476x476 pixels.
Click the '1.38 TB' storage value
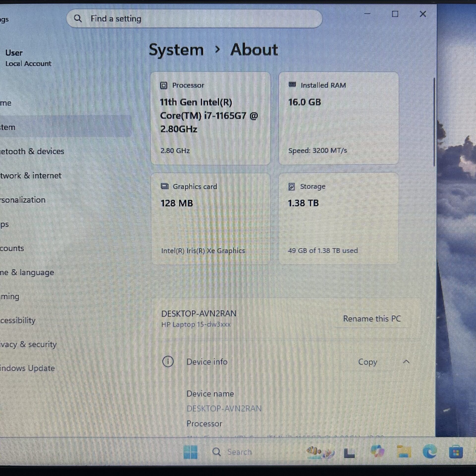[x=303, y=203]
